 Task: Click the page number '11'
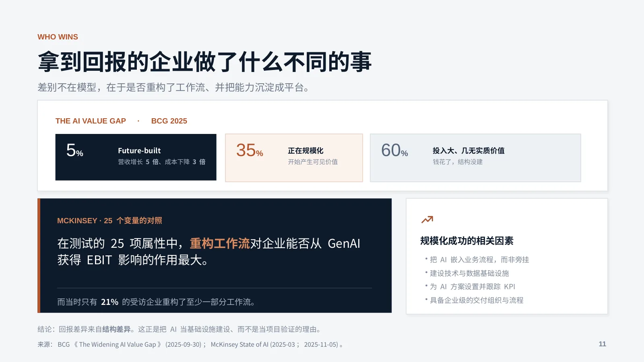pyautogui.click(x=602, y=344)
